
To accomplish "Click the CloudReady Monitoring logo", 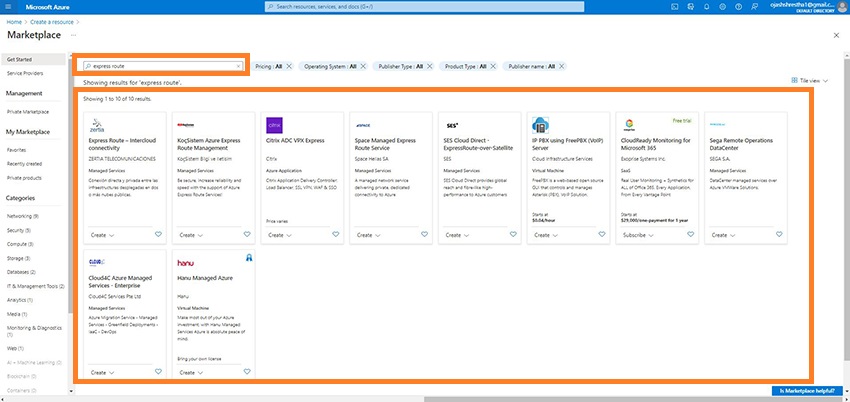I will click(629, 125).
